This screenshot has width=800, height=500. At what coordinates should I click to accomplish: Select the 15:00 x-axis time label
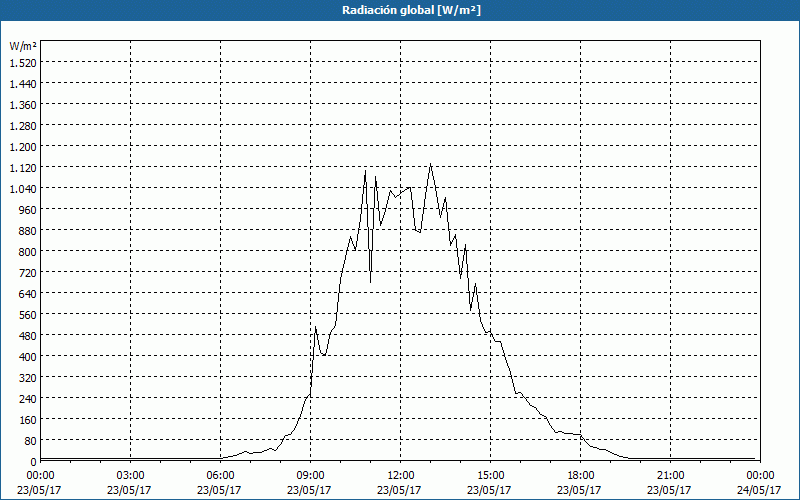[x=490, y=476]
